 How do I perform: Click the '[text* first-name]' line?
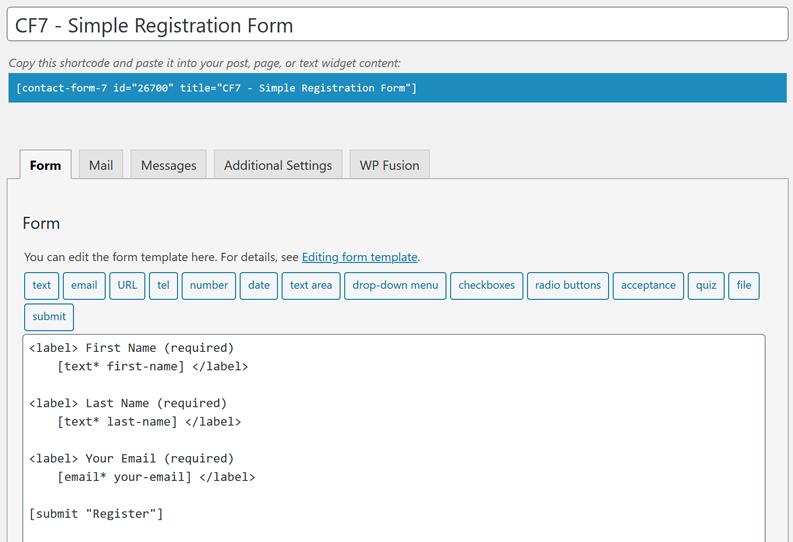coord(152,367)
